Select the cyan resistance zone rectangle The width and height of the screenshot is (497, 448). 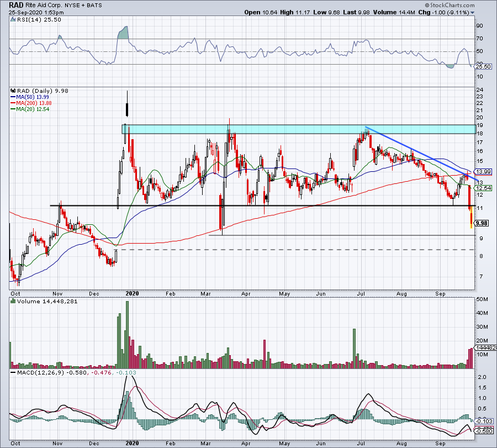[x=298, y=129]
